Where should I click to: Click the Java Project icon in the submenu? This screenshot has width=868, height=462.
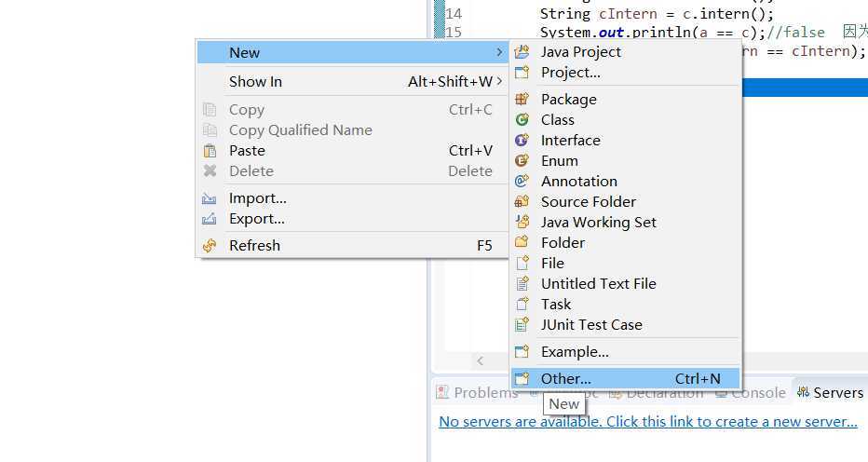(522, 52)
